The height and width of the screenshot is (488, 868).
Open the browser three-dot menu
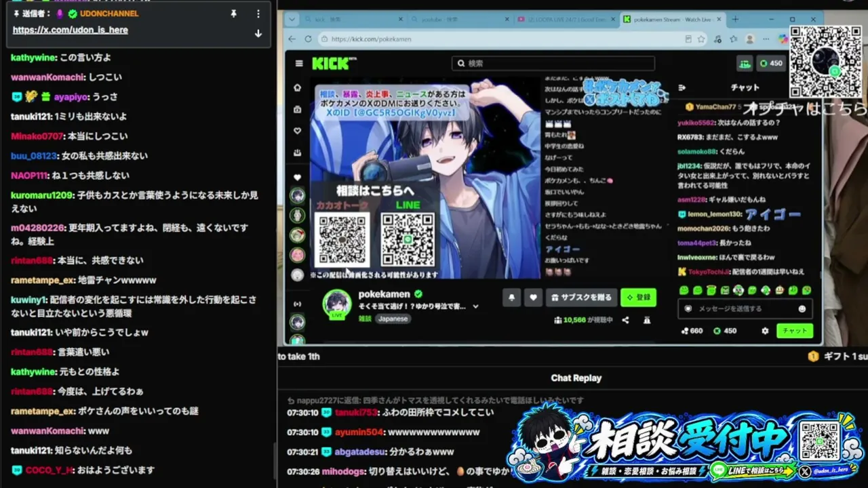[767, 39]
